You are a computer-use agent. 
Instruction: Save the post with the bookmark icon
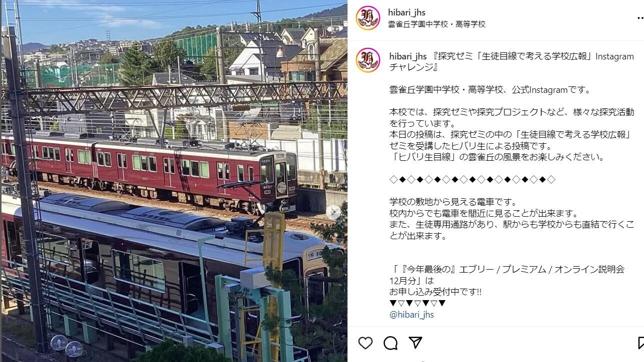coord(641,343)
